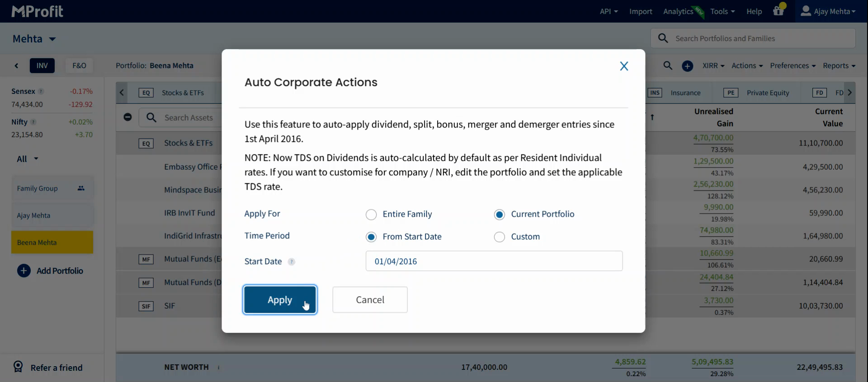Select the Entire Family radio option
The image size is (868, 382).
[x=371, y=214]
